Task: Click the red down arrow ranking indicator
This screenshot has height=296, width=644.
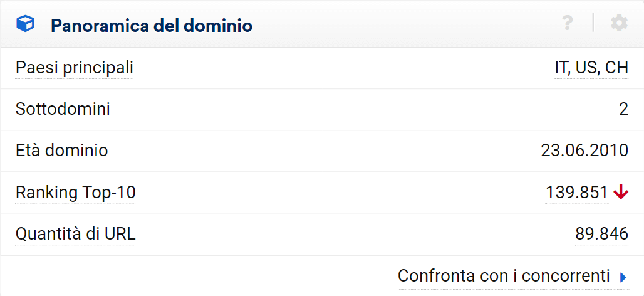Action: [621, 193]
